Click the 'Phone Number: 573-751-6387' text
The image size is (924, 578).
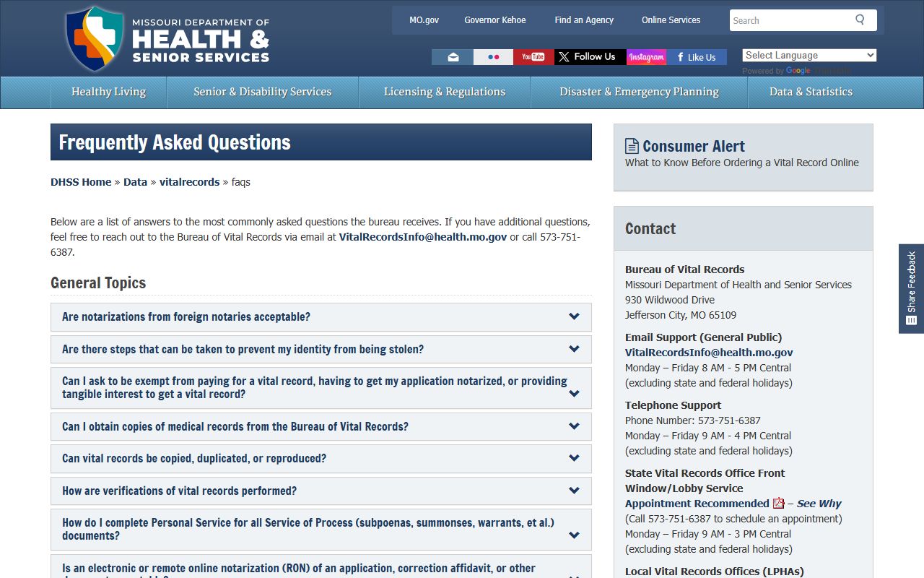[x=693, y=420]
